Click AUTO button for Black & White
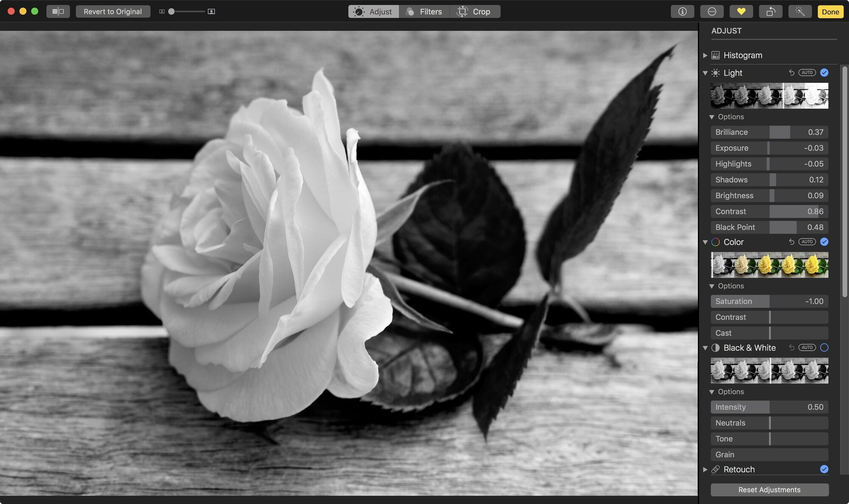 tap(807, 347)
